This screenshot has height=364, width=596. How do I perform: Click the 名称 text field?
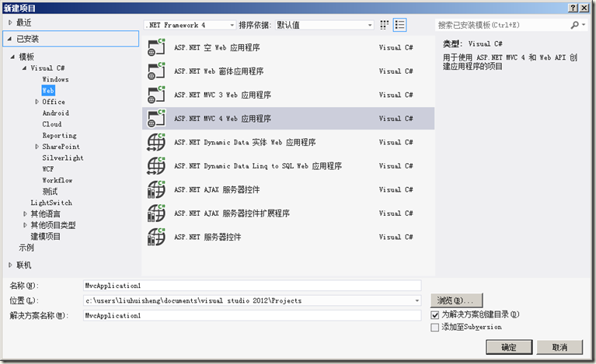(x=252, y=286)
